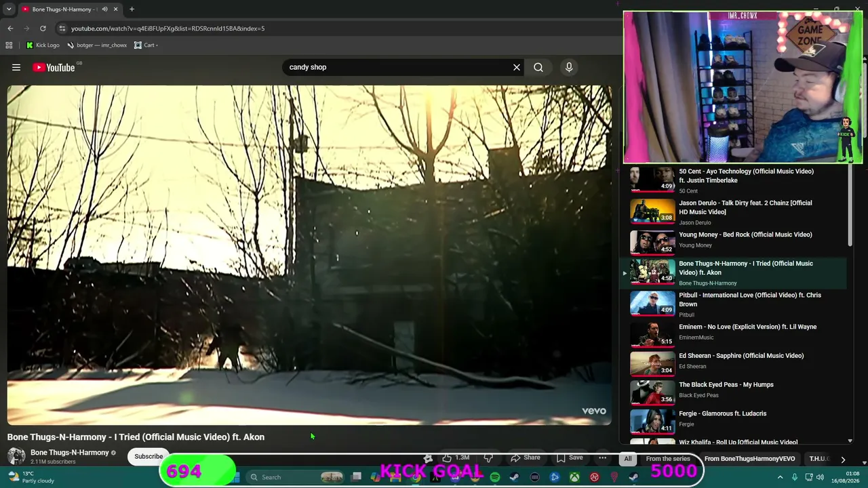Open the Kick Logo bookmark
Image resolution: width=868 pixels, height=488 pixels.
point(43,45)
